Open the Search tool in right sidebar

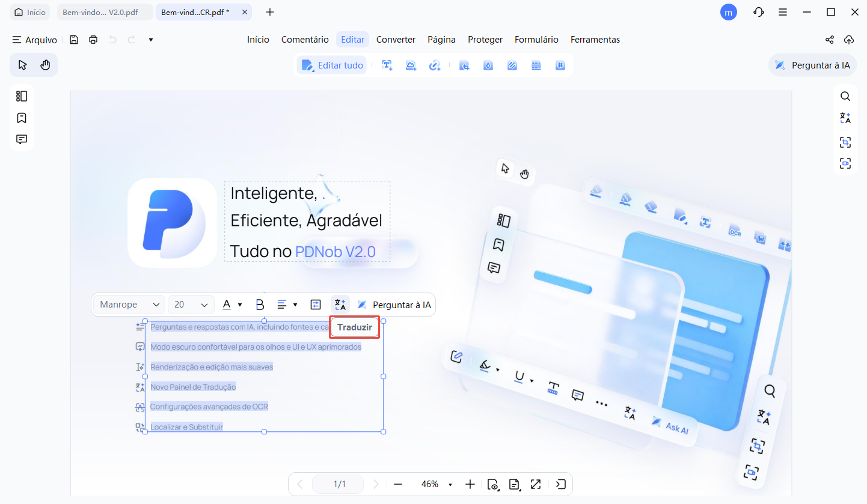845,96
